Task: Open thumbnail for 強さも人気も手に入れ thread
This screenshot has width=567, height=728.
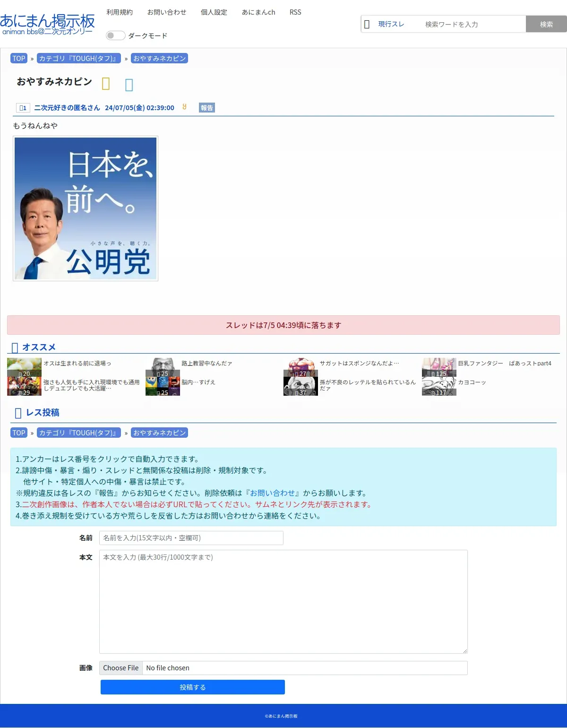Action: [25, 386]
